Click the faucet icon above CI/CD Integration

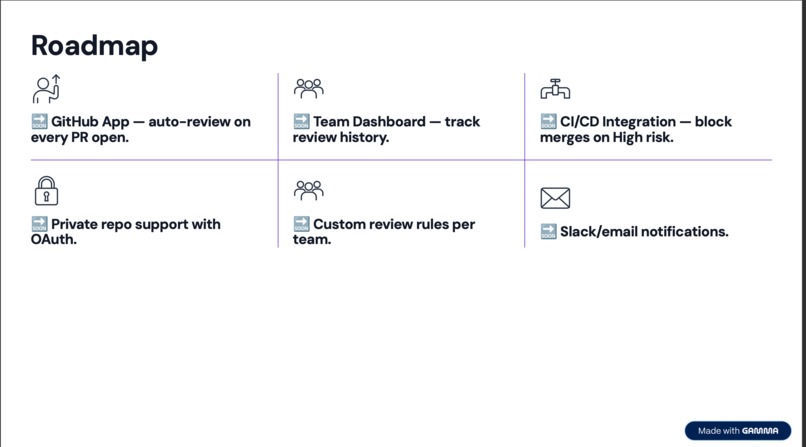click(555, 89)
